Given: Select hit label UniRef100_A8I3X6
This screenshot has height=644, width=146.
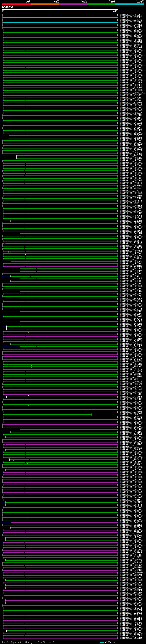Looking at the screenshot, I should coord(131,178).
